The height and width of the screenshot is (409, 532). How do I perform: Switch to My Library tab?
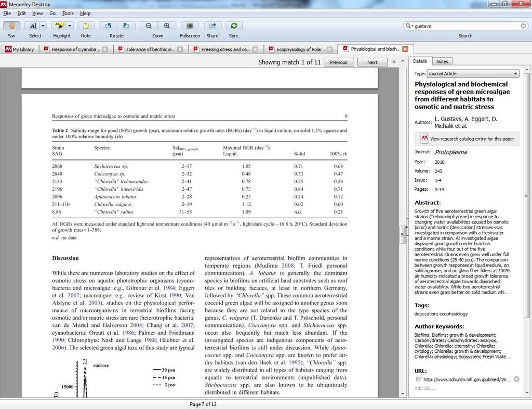pos(19,49)
